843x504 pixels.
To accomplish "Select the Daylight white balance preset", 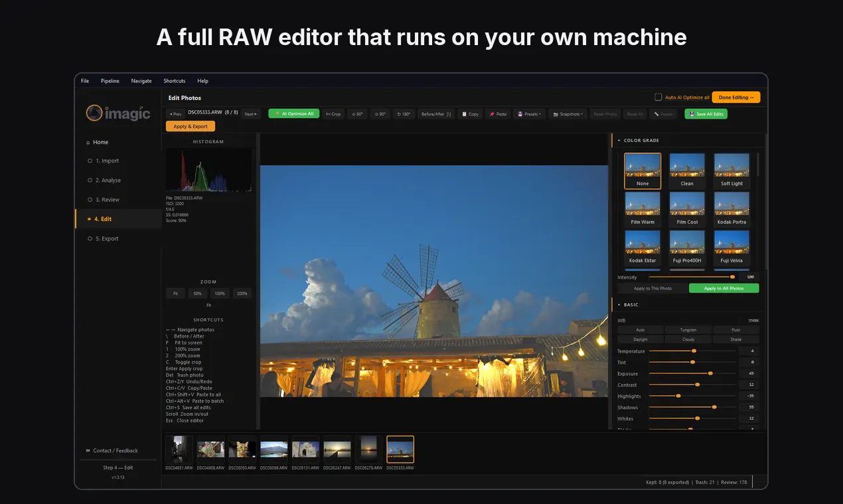I will 641,340.
